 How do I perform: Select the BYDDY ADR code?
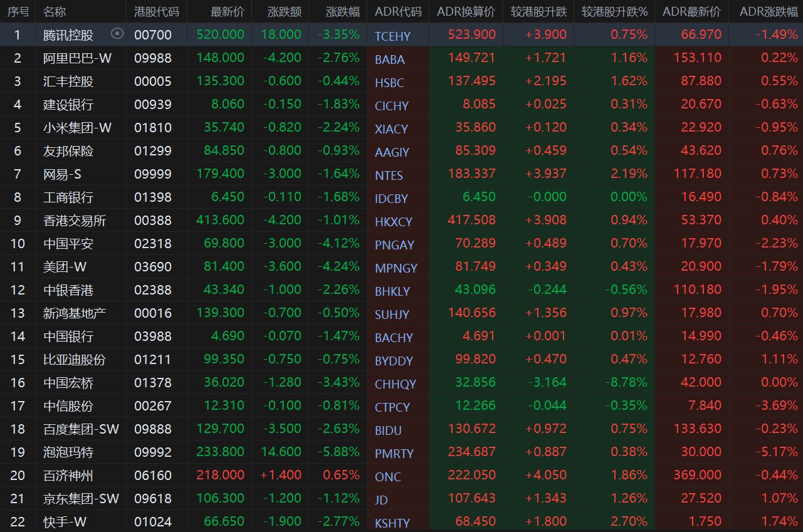pos(394,361)
